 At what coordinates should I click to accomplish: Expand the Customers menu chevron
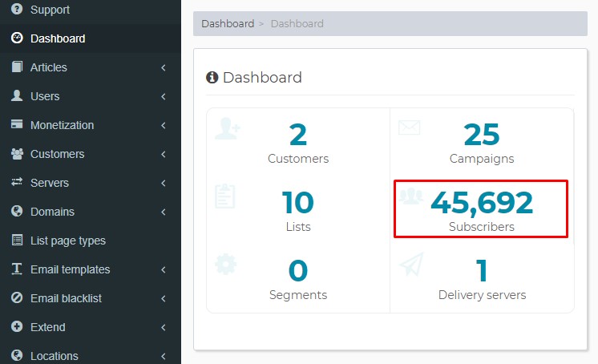tap(164, 154)
